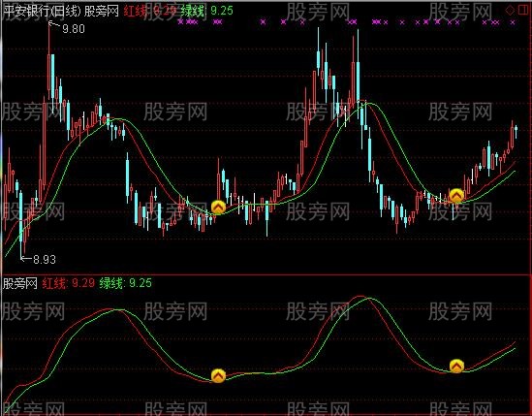The height and width of the screenshot is (416, 532).
Task: Click the second yellow arrow marker in lower indicator panel
Action: pos(456,366)
